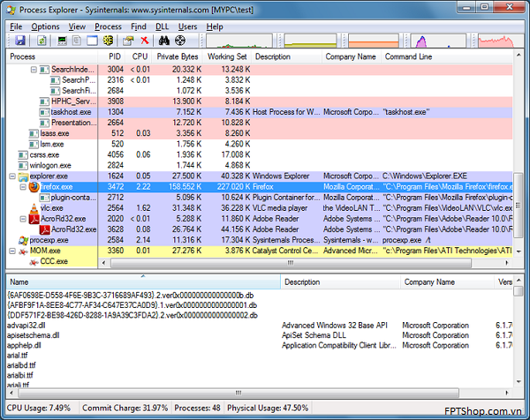
Task: Click the folder icon next to explorer.exe
Action: 23,176
